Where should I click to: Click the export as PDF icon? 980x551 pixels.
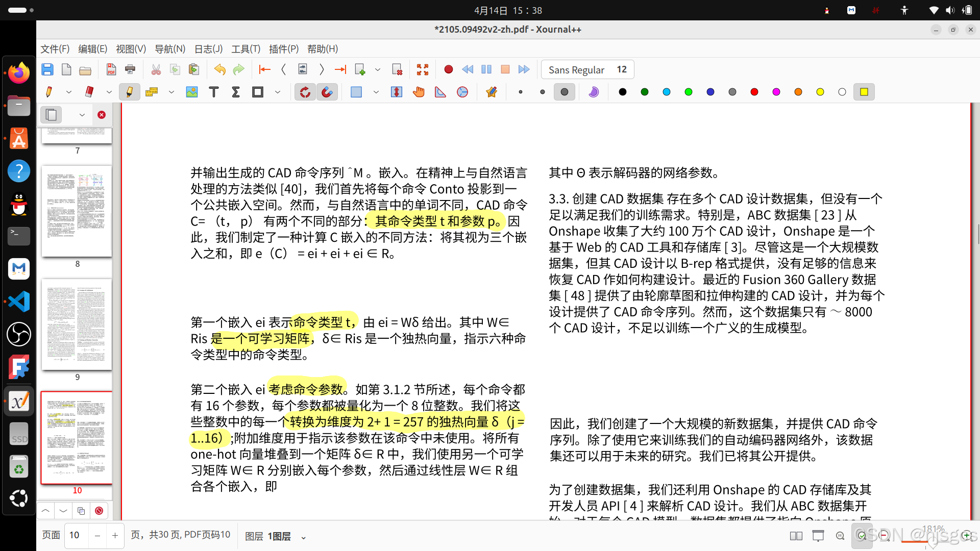[x=111, y=69]
